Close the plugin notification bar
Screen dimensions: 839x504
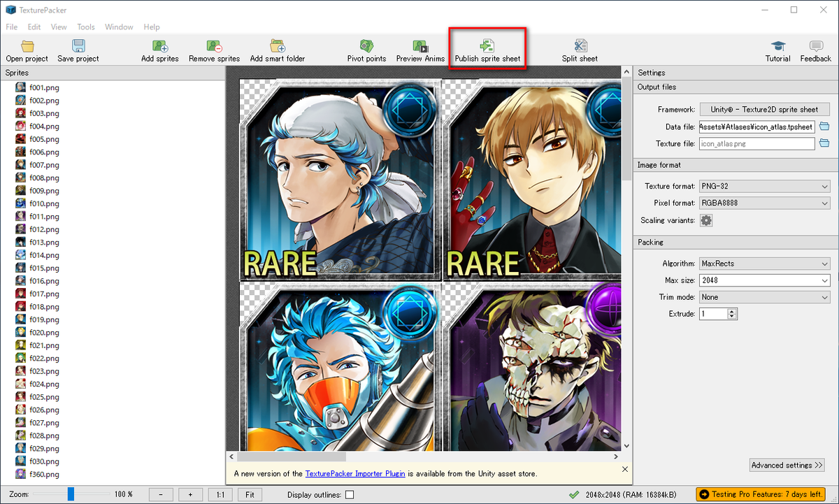tap(625, 469)
